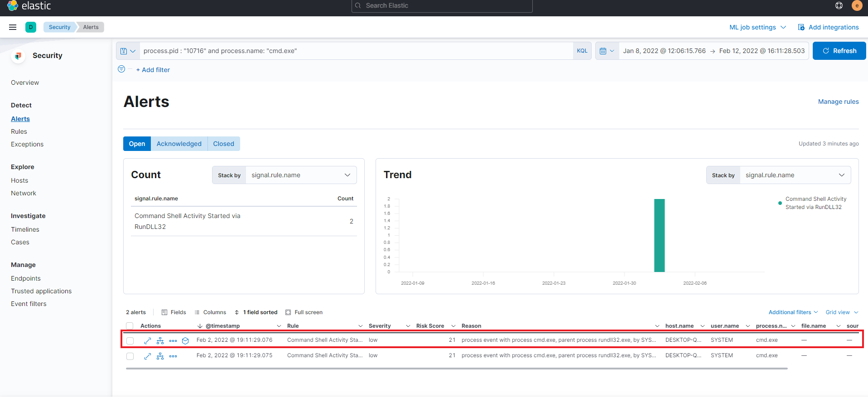Image resolution: width=868 pixels, height=403 pixels.
Task: Select all alerts with header checkbox
Action: 130,326
